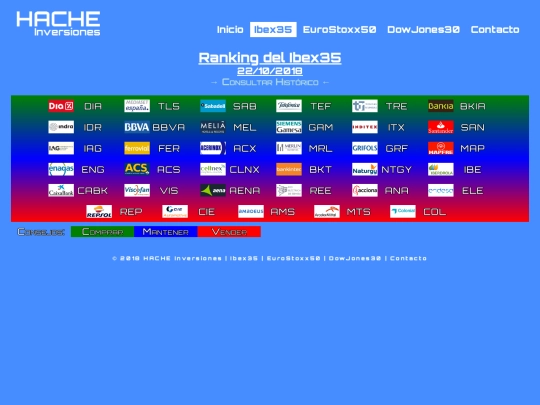Click the Endesa logo
Viewport: 540px width, 405px height.
point(441,190)
